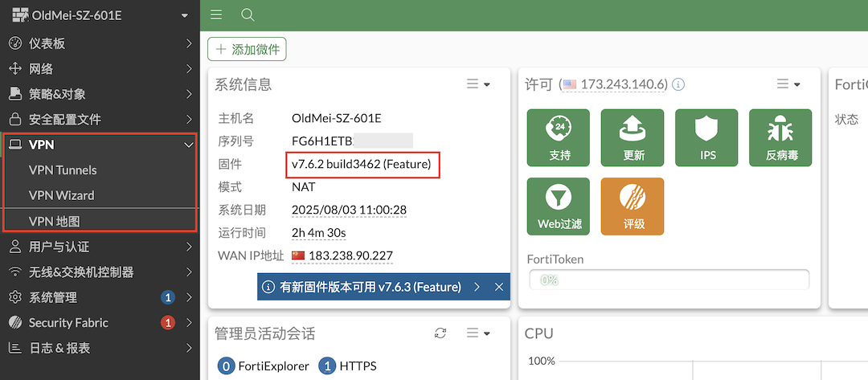
Task: Expand 无线&交换机控制器 chevron
Action: coord(189,272)
